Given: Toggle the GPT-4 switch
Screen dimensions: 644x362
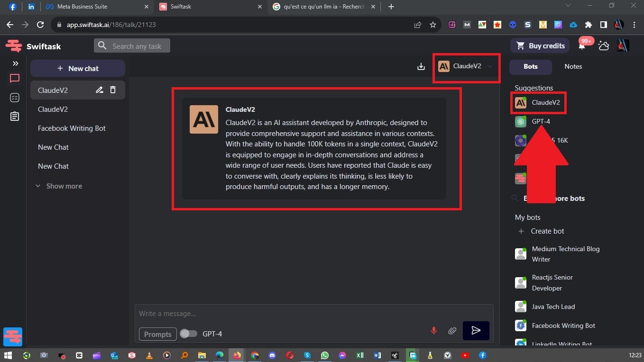Looking at the screenshot, I should 188,334.
